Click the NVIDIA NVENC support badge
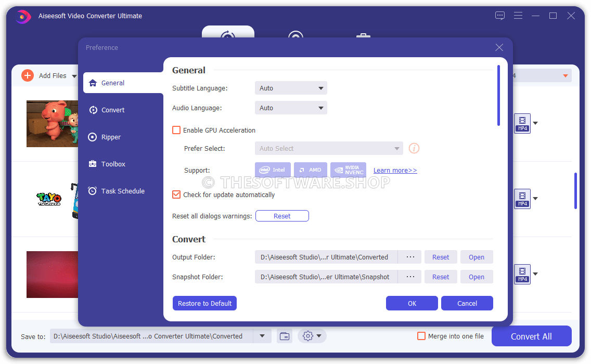The width and height of the screenshot is (591, 364). tap(348, 170)
